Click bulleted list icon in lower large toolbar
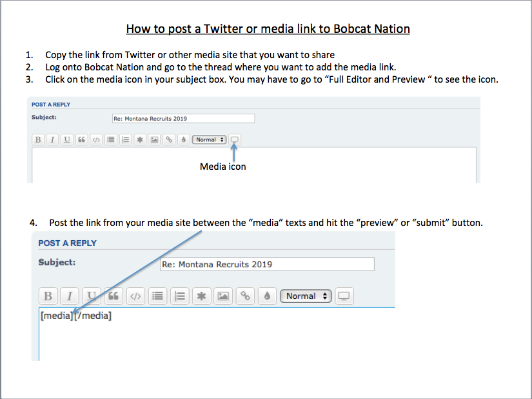This screenshot has width=532, height=399. click(x=157, y=296)
